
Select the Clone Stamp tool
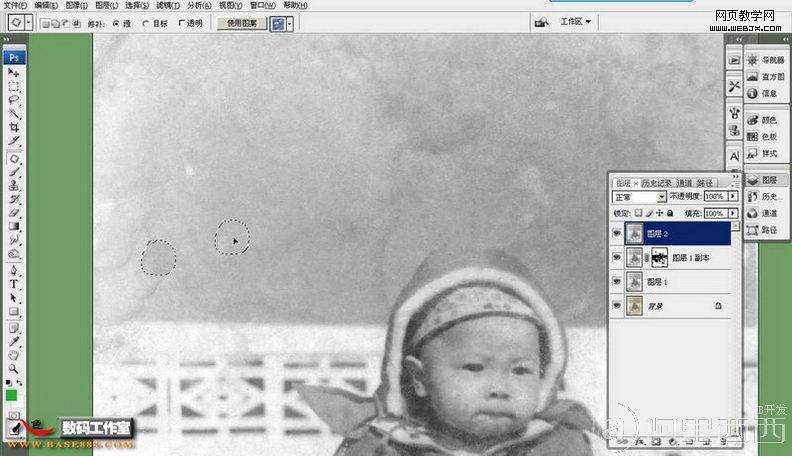pos(14,186)
